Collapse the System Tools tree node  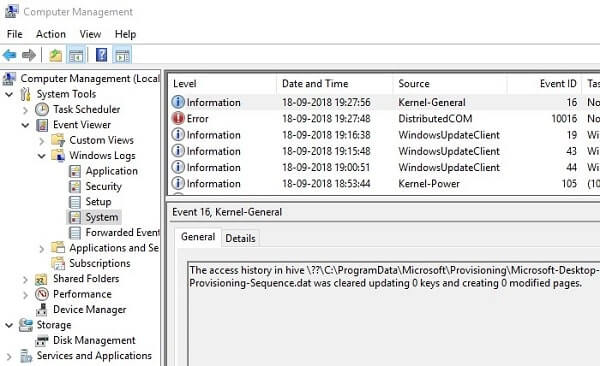click(9, 94)
